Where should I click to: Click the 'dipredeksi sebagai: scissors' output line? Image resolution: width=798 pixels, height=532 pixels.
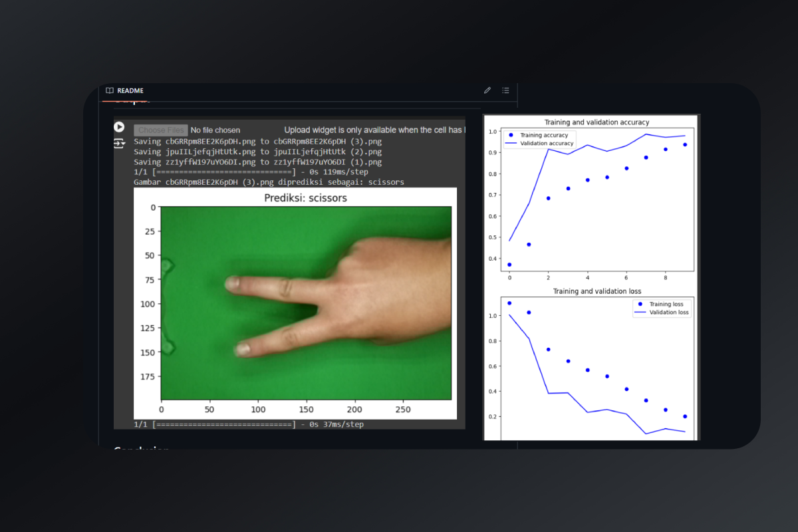point(269,182)
